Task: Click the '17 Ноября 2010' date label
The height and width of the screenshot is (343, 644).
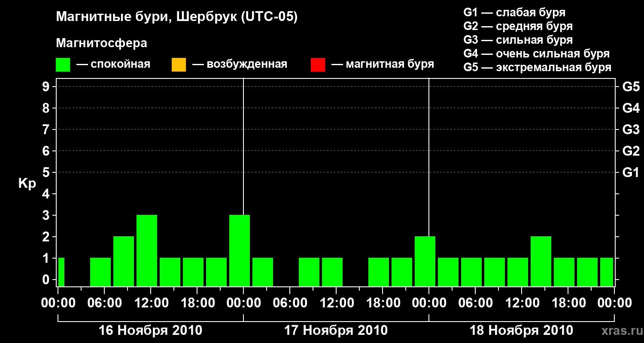Action: pos(336,331)
